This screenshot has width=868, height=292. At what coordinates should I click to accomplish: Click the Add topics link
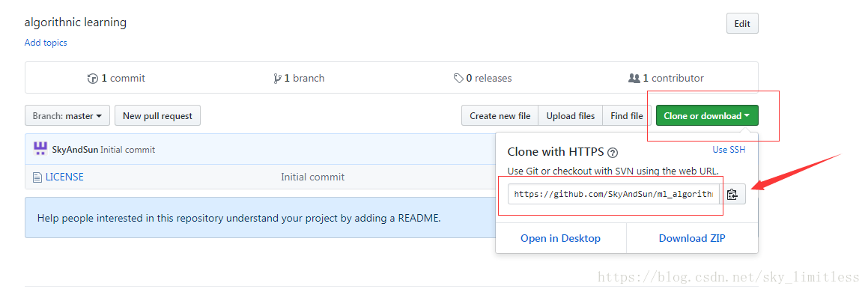pos(46,43)
